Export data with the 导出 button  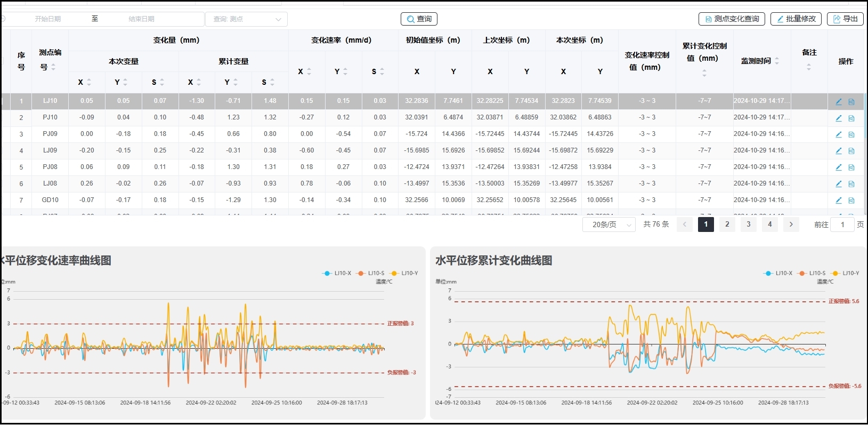(x=845, y=19)
